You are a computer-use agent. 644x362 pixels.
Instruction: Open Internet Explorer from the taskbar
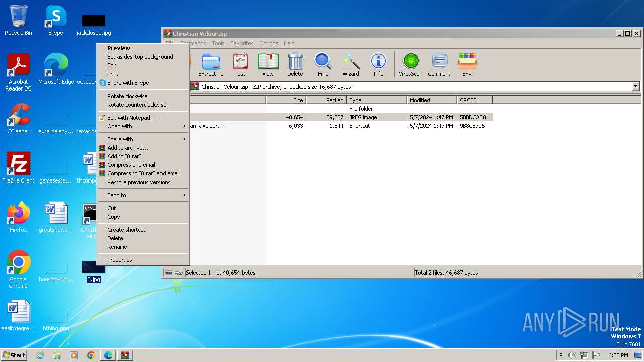[40, 355]
